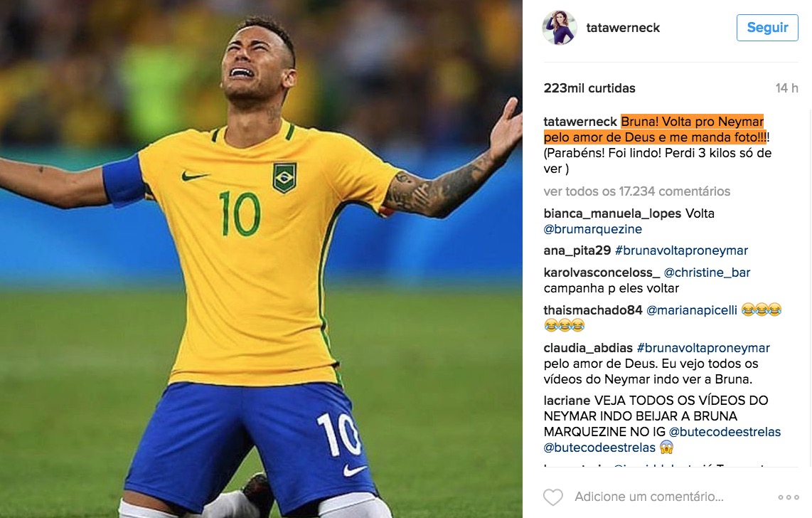
Task: Like the post with the heart icon
Action: 552,497
